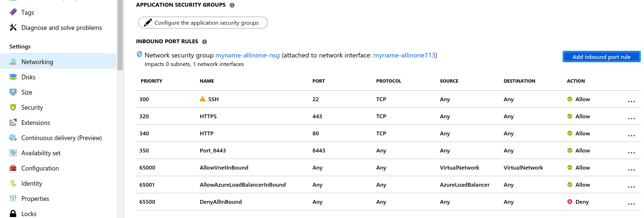This screenshot has height=218, width=644.
Task: Click port value 8443
Action: 319,151
